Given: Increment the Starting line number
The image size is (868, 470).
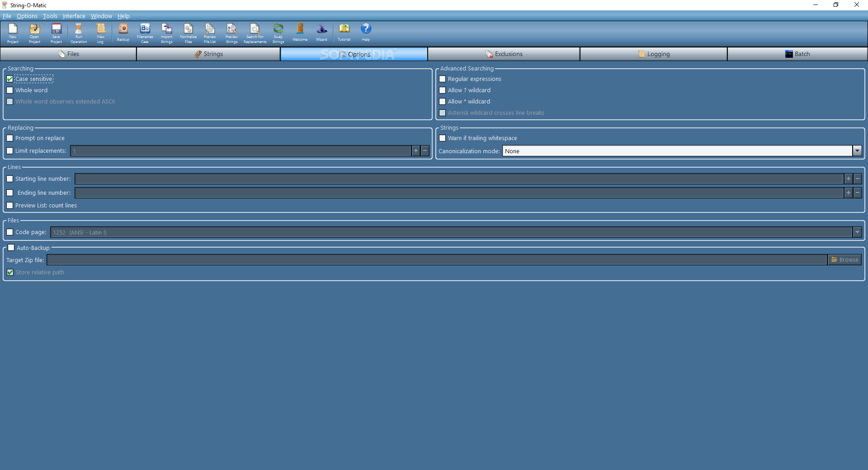Looking at the screenshot, I should pos(849,179).
